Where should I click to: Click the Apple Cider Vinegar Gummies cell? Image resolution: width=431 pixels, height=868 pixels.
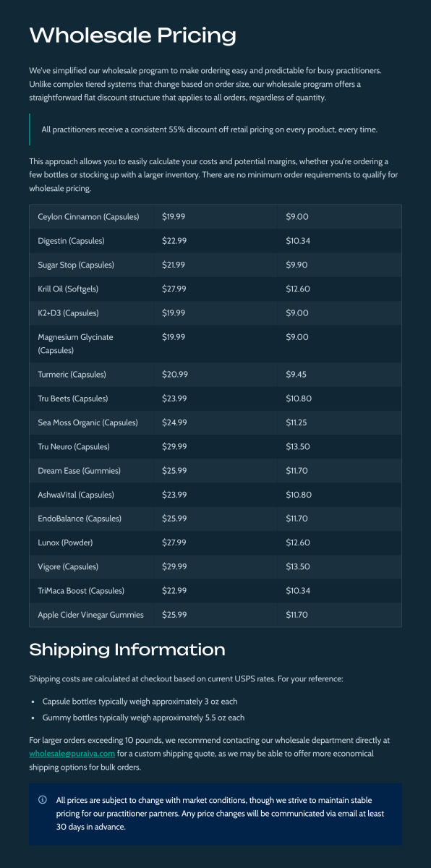pos(92,615)
